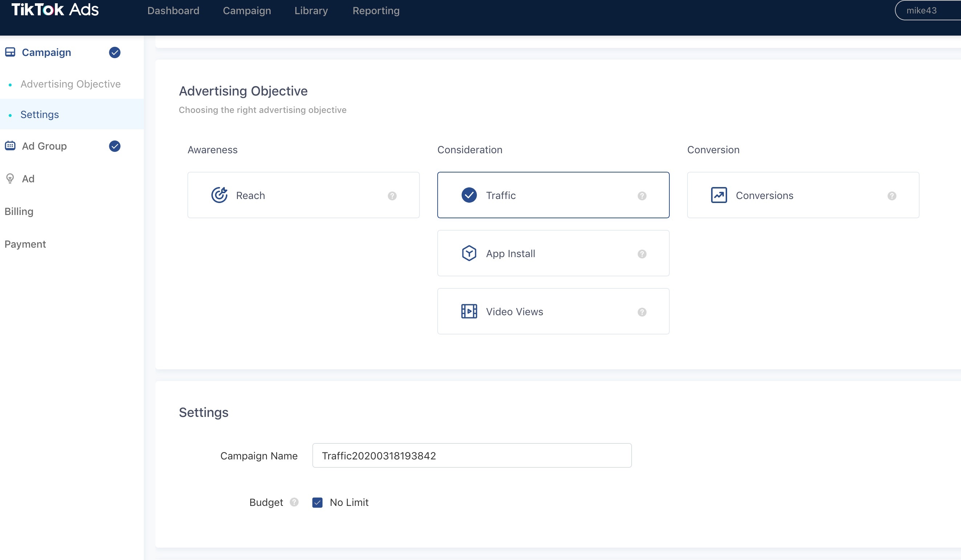This screenshot has height=560, width=961.
Task: Open the Dashboard menu
Action: pyautogui.click(x=173, y=11)
